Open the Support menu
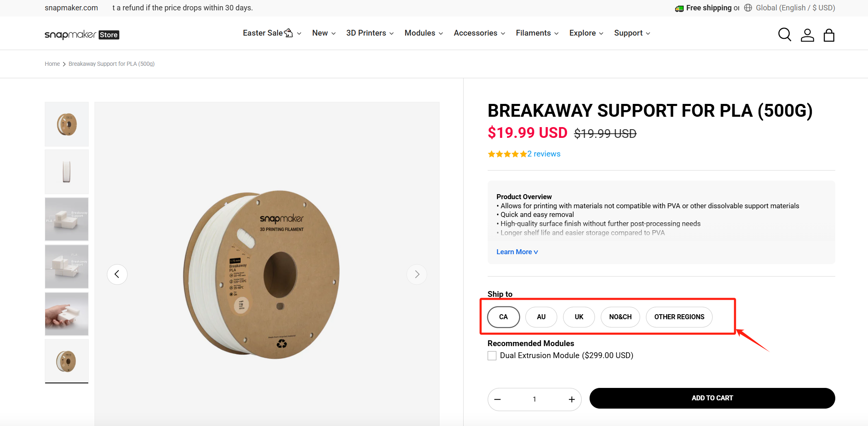Viewport: 868px width, 426px height. pyautogui.click(x=632, y=33)
